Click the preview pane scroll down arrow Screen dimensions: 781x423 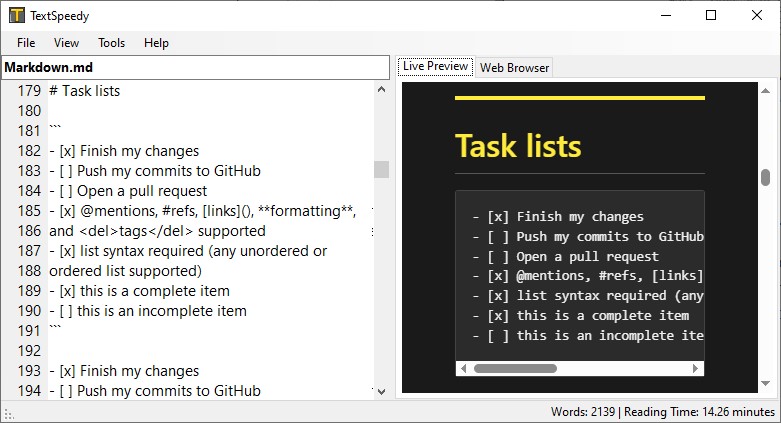pos(766,383)
